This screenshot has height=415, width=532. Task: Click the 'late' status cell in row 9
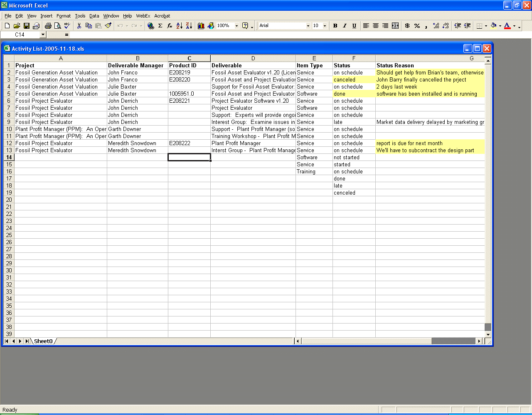pos(354,122)
